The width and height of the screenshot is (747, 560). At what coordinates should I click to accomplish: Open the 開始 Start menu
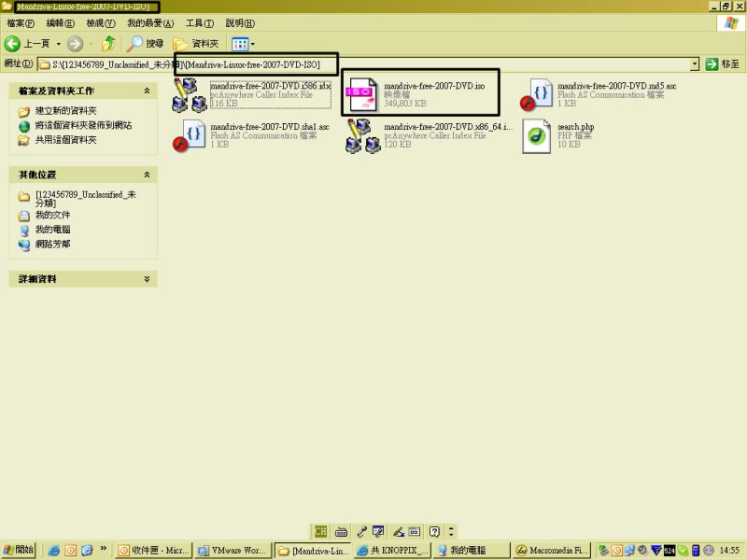[19, 551]
